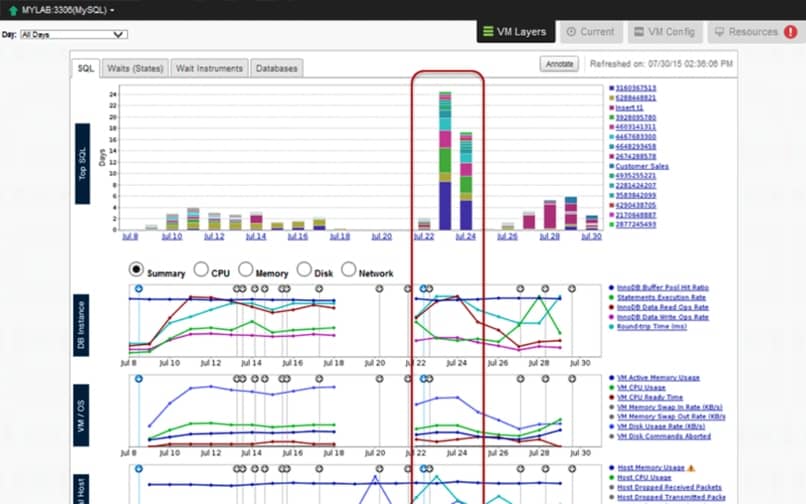
Task: Open the Day filter dropdown
Action: tap(73, 34)
